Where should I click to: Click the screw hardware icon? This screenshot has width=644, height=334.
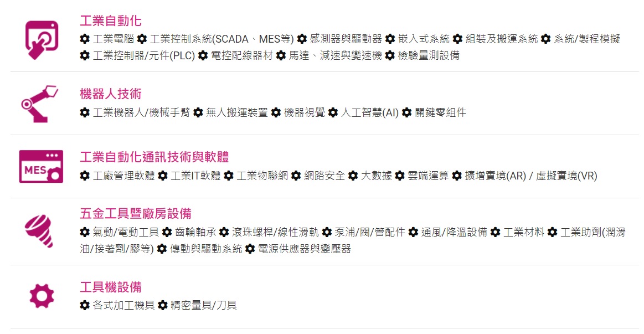[x=39, y=231]
